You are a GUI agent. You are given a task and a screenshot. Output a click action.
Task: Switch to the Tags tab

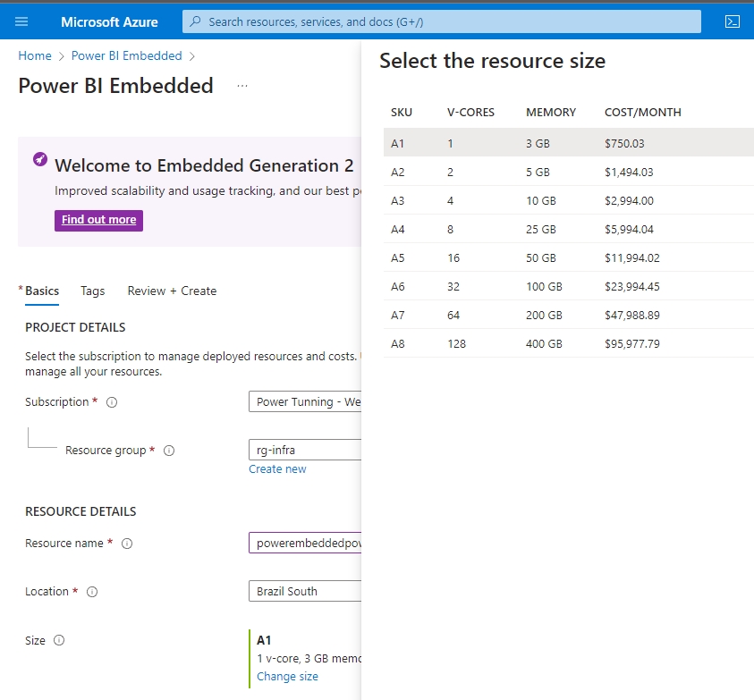pos(92,291)
